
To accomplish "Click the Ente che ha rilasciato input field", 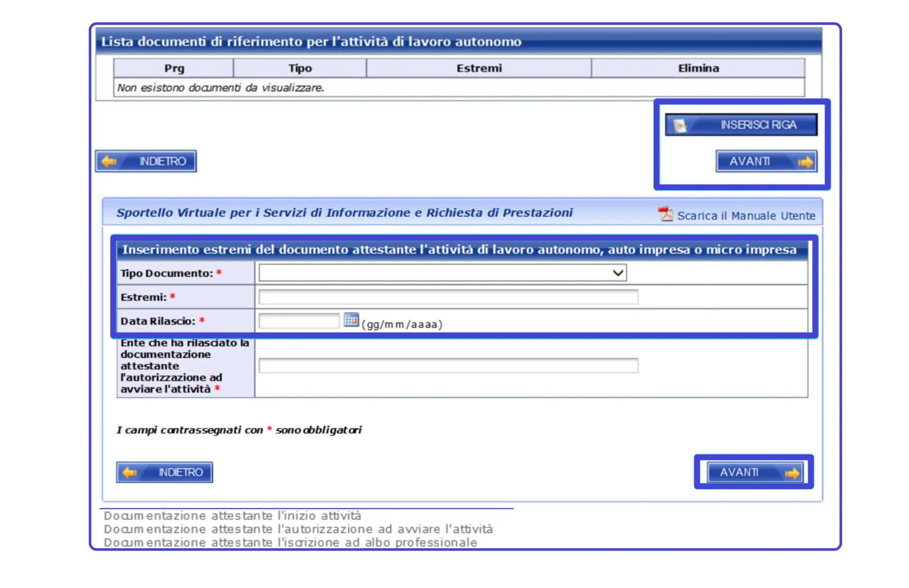I will 448,365.
